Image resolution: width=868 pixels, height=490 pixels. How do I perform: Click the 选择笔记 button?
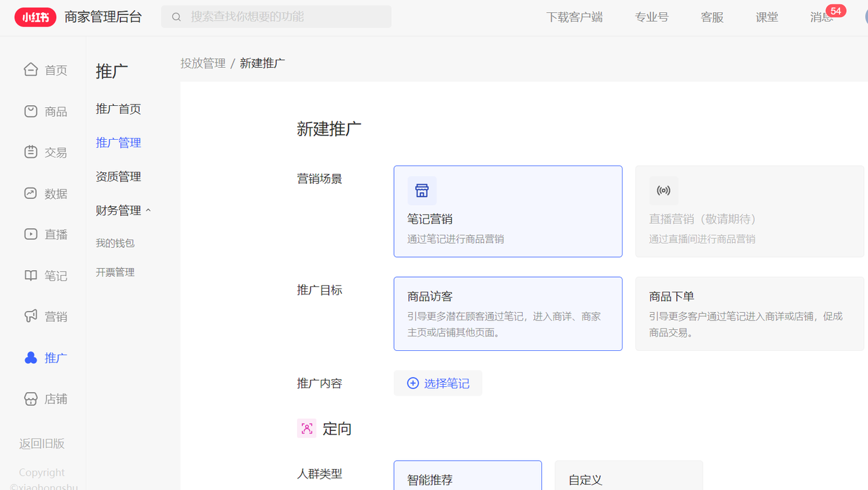click(438, 383)
